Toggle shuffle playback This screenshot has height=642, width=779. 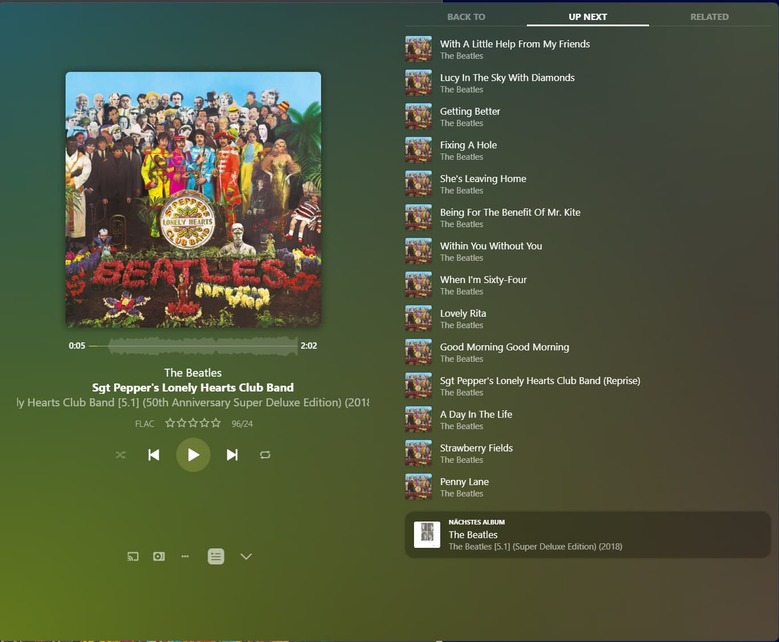[x=121, y=455]
